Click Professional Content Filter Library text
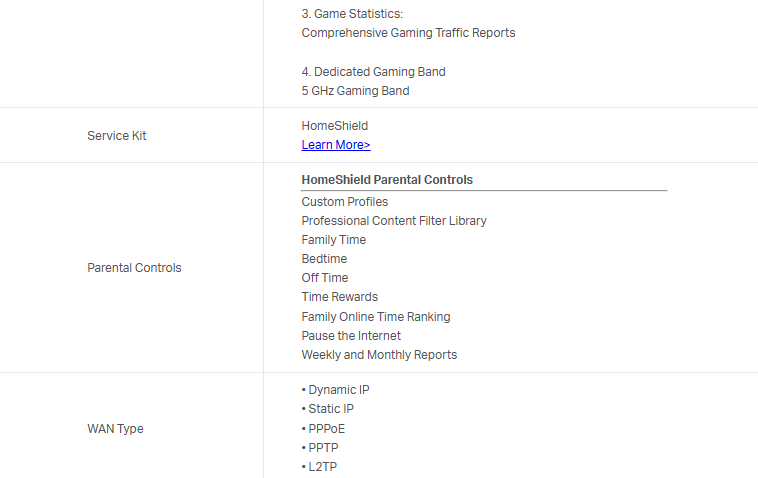 point(394,221)
